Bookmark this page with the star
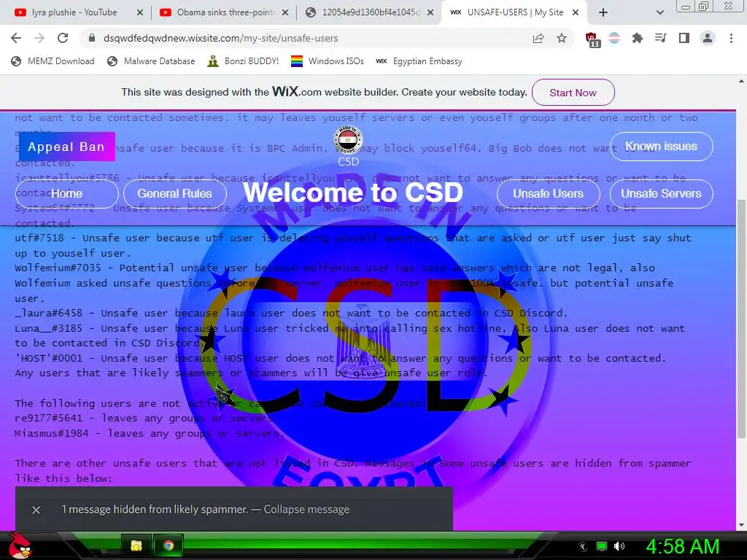This screenshot has height=560, width=747. point(562,38)
